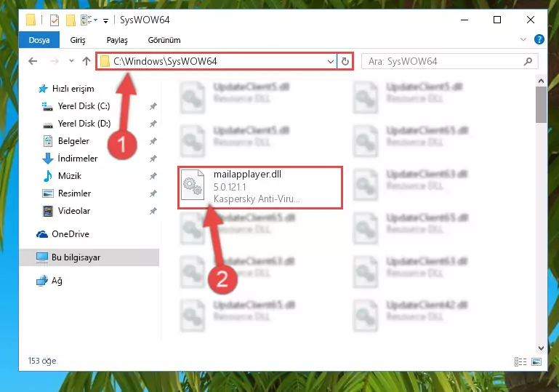Switch to the Görünüm ribbon tab
This screenshot has width=559, height=392.
click(164, 40)
